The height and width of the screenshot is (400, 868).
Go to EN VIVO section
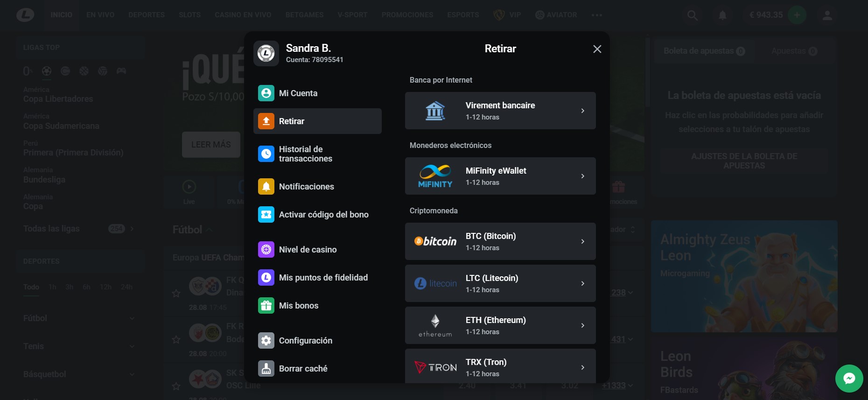click(100, 15)
